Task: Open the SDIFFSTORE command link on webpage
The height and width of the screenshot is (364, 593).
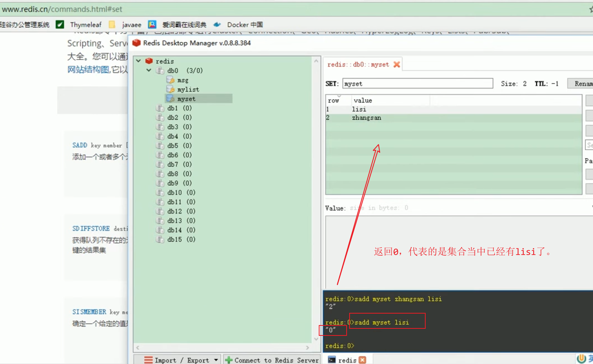Action: click(91, 229)
